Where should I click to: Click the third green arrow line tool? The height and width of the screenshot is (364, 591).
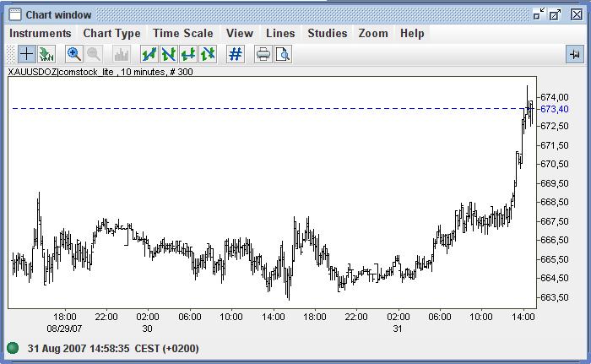click(x=188, y=54)
